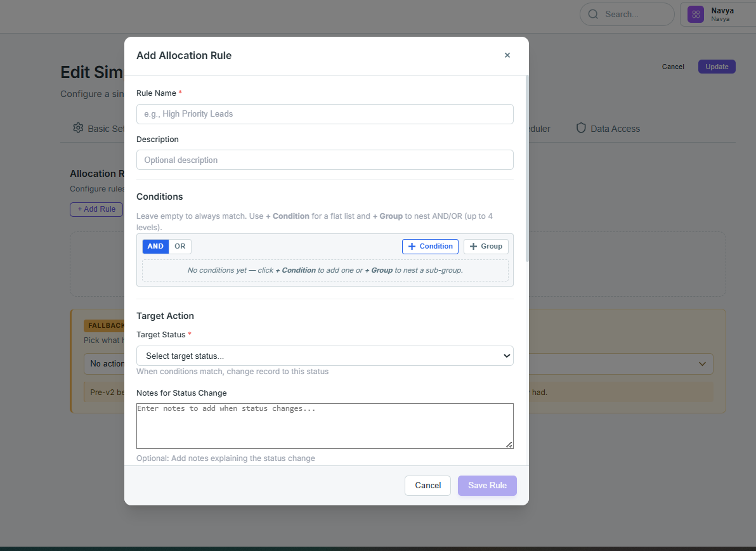Close the Add Allocation Rule dialog

pos(507,55)
